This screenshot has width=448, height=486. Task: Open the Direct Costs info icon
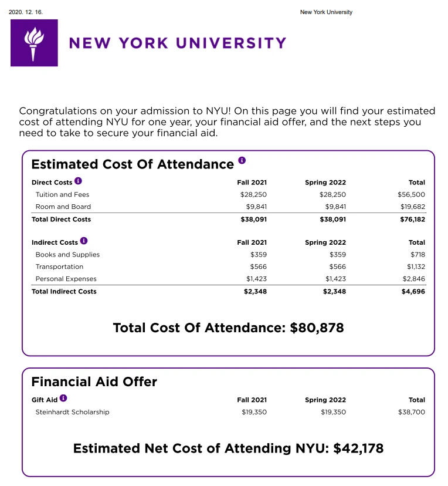(x=79, y=181)
